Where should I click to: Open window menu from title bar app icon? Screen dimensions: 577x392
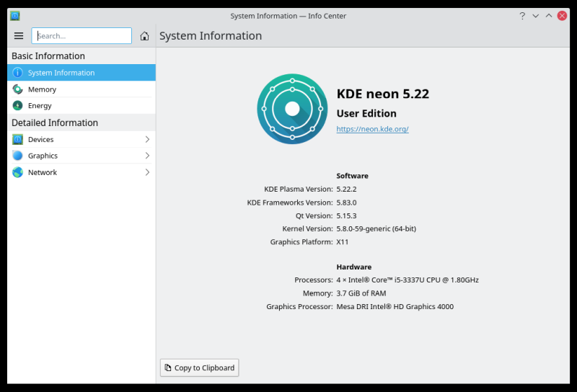point(15,16)
